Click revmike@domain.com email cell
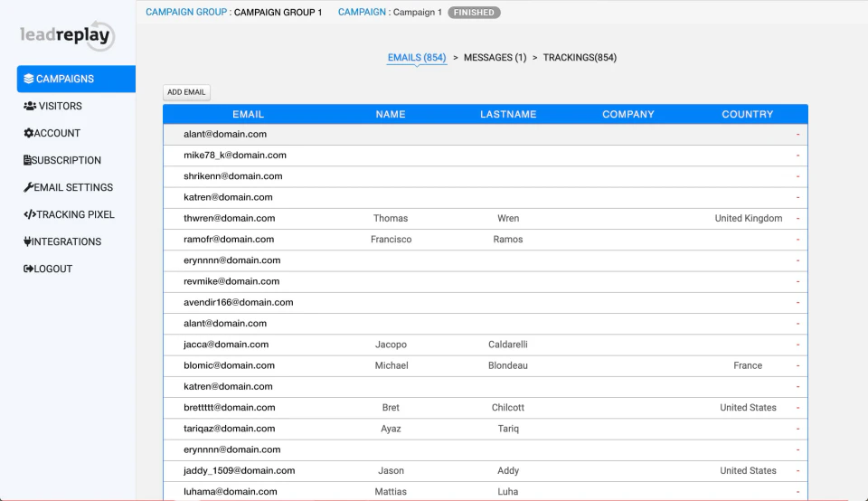The width and height of the screenshot is (868, 501). 231,281
